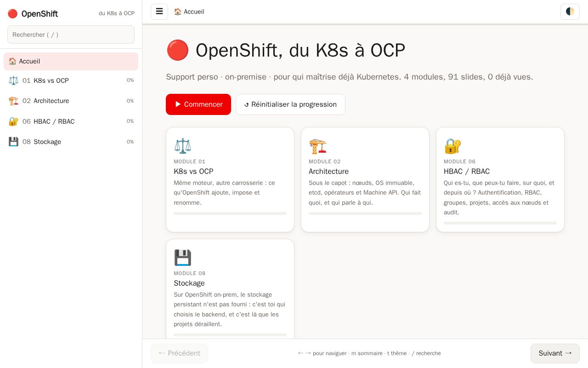Click the crane icon on Module 02 card
The image size is (588, 368).
point(317,146)
